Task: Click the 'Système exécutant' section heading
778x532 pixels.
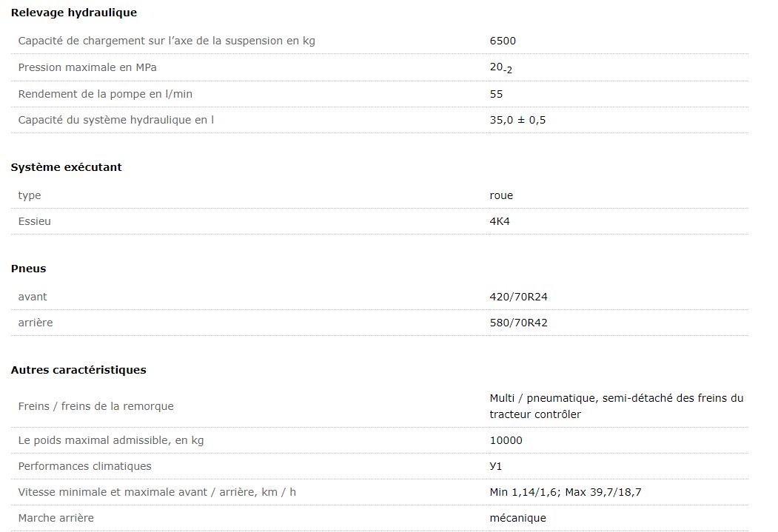Action: coord(66,167)
